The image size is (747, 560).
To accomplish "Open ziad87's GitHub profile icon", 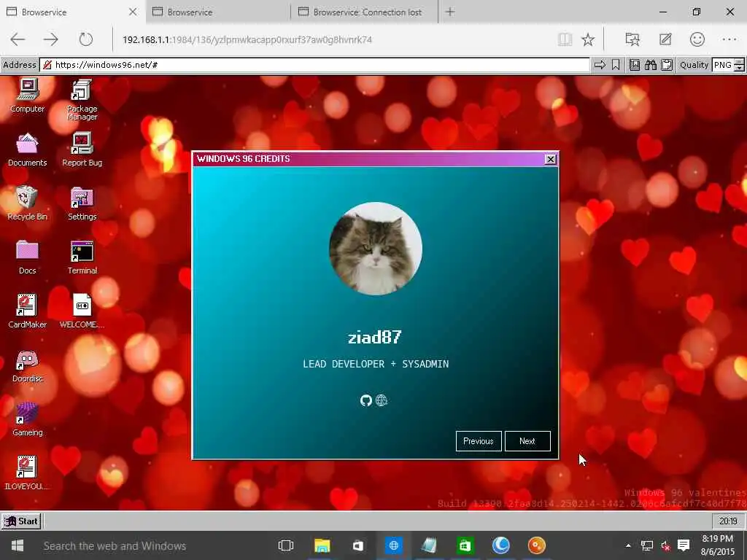I will [366, 400].
